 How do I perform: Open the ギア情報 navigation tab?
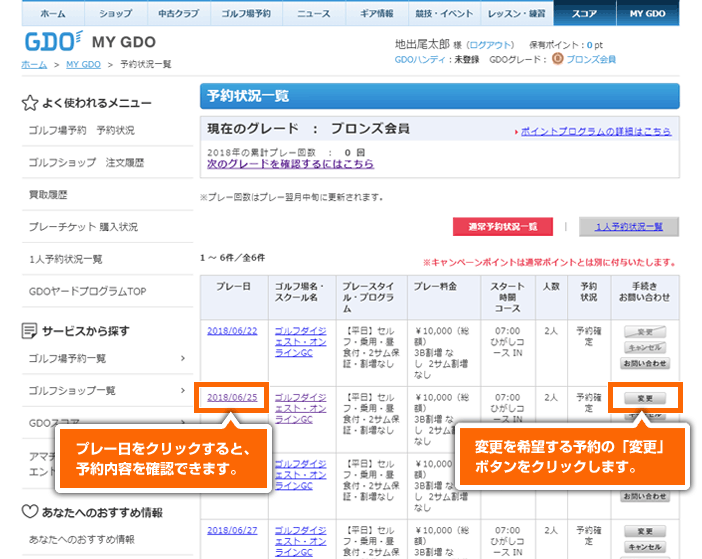pos(377,13)
